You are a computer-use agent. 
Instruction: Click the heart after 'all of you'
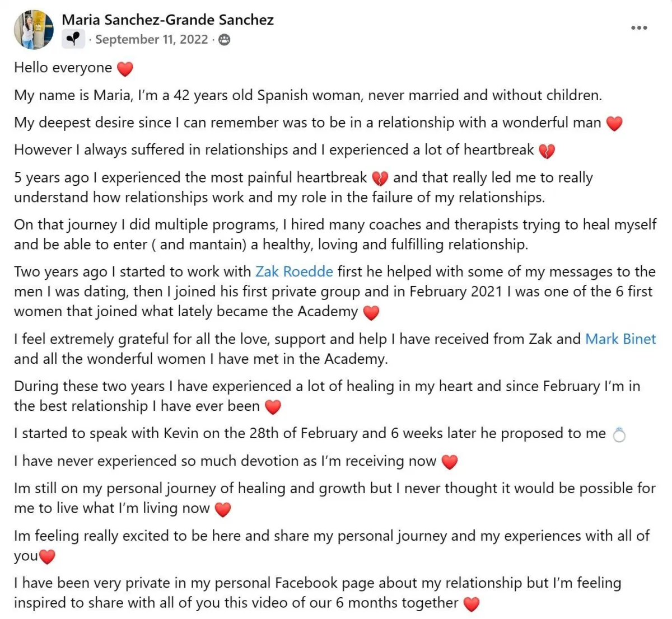(47, 557)
